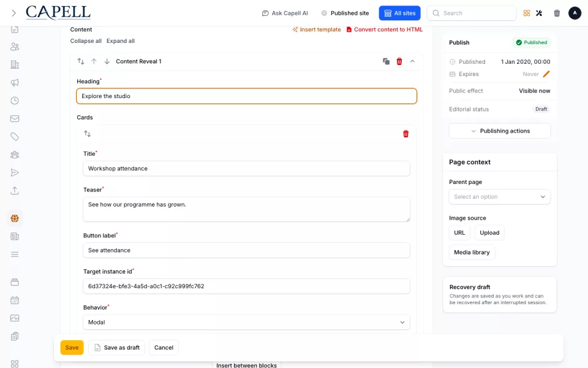Open the Media library

pos(472,252)
